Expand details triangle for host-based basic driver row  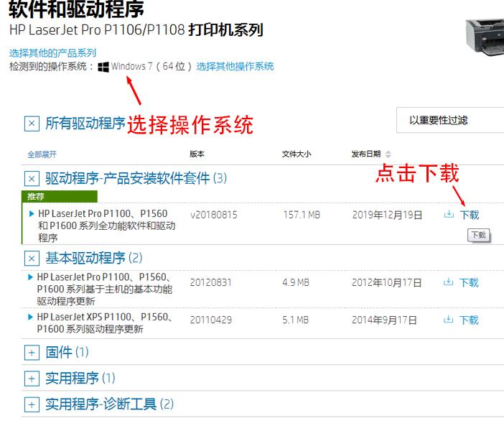(x=31, y=277)
